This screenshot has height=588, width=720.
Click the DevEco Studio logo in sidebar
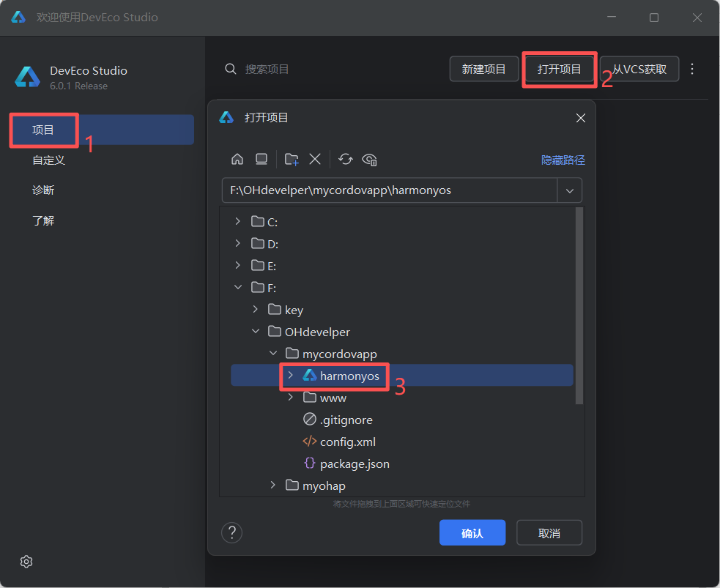(27, 77)
